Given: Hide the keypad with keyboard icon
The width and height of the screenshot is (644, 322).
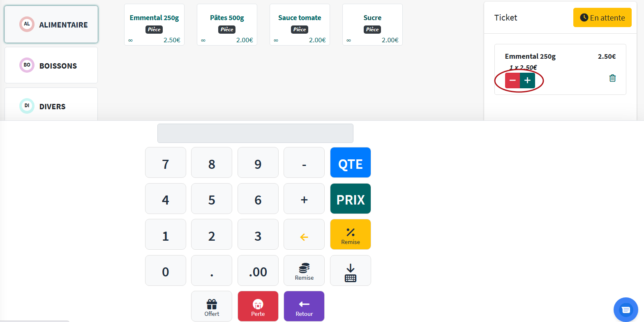Looking at the screenshot, I should pyautogui.click(x=350, y=271).
